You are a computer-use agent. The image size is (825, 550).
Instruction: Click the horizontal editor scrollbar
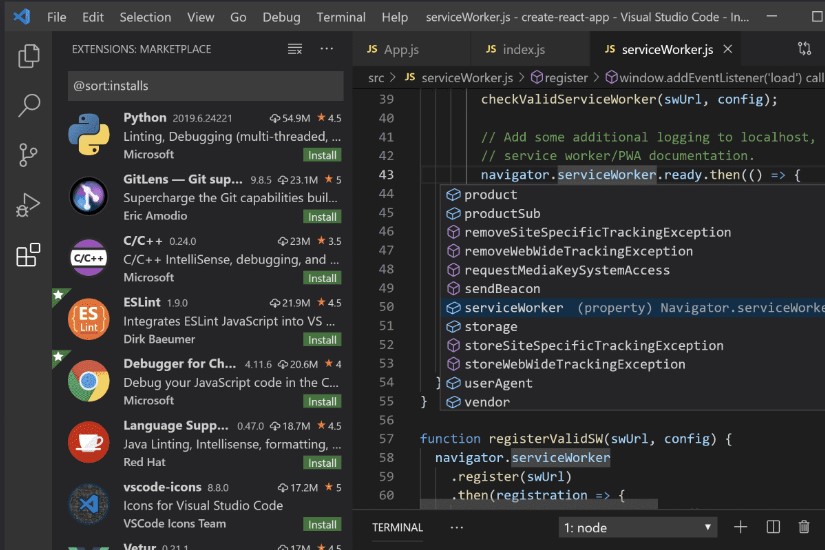tap(539, 504)
